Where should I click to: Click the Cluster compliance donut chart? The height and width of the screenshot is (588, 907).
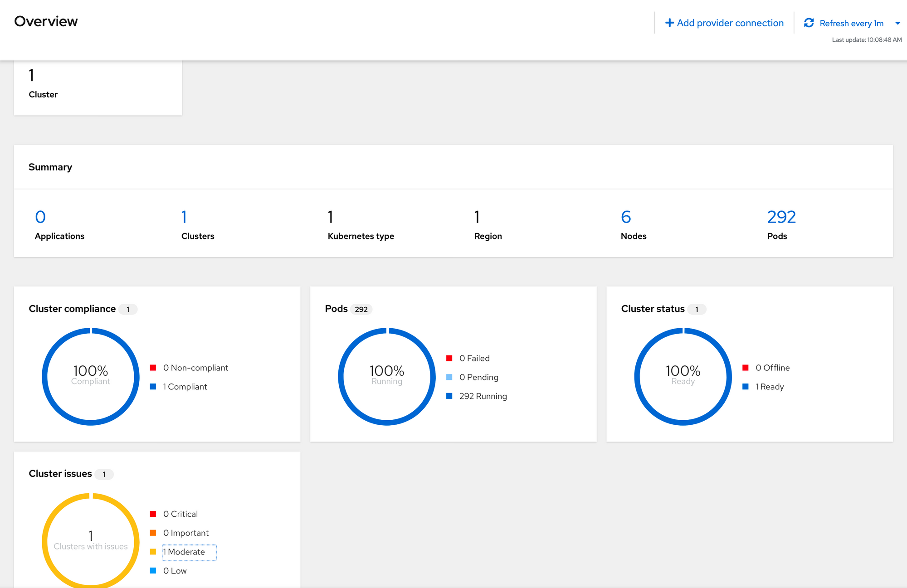pyautogui.click(x=90, y=331)
